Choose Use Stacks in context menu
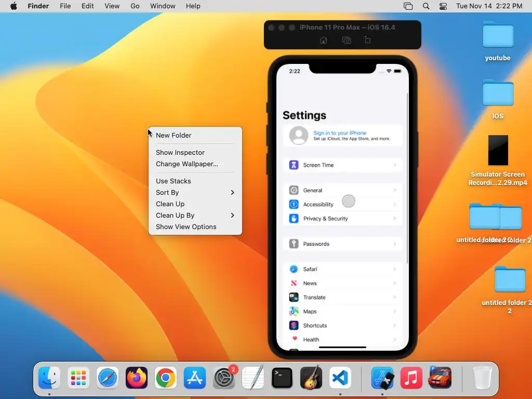The image size is (532, 399). (195, 181)
